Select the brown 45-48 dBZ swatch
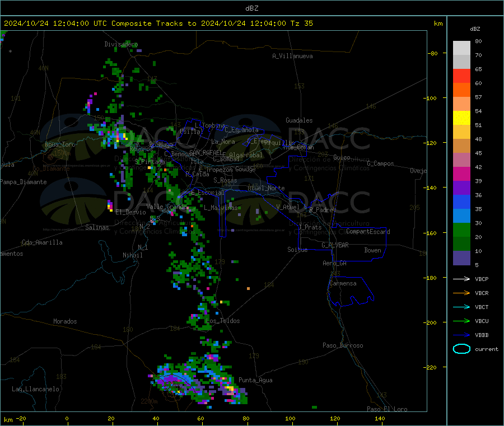The height and width of the screenshot is (426, 504). (461, 146)
